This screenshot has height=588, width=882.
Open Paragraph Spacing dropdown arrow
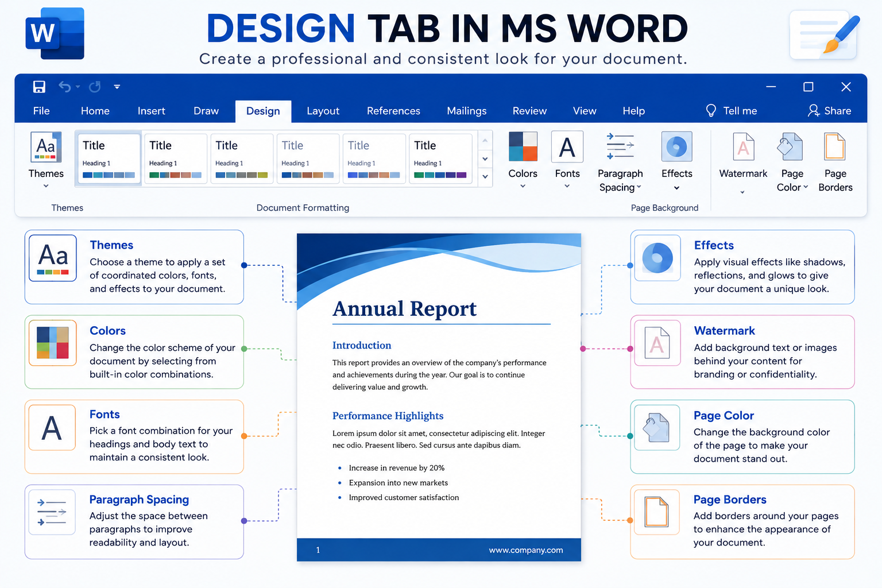coord(639,187)
